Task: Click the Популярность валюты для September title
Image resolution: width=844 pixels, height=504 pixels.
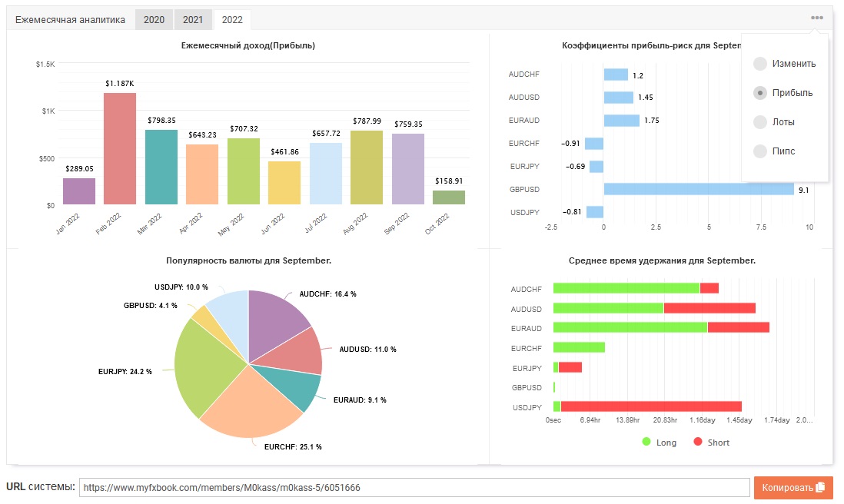Action: click(249, 261)
